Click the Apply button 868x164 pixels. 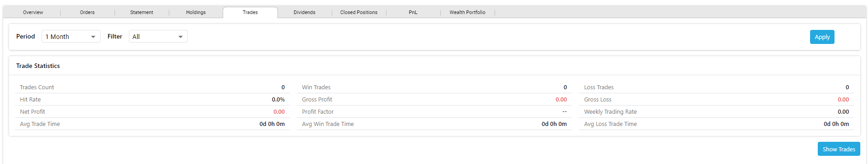point(822,37)
